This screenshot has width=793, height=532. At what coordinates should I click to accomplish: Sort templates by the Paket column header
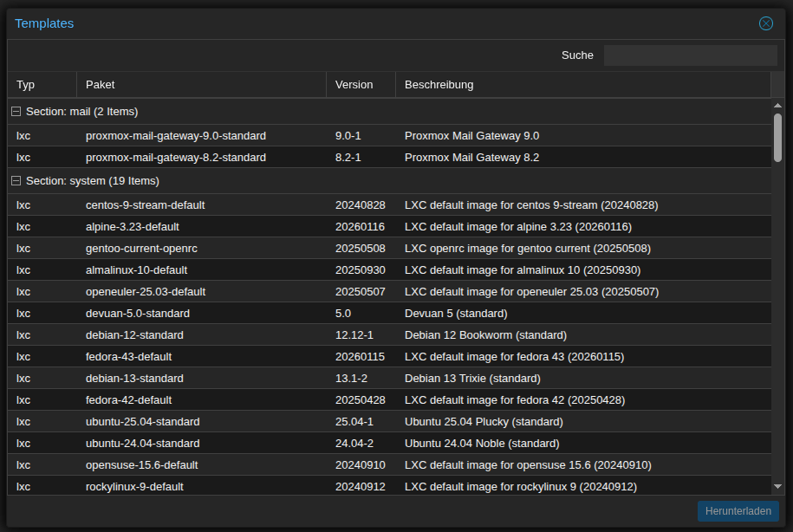[100, 84]
